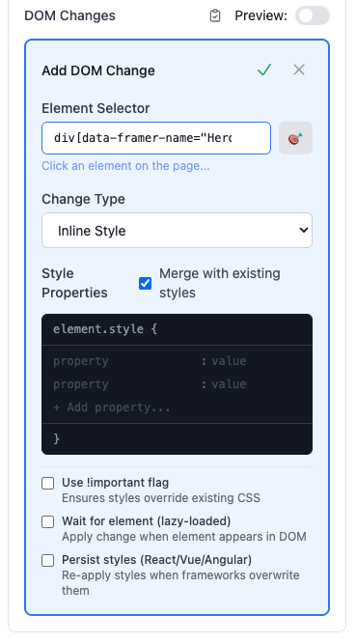The height and width of the screenshot is (644, 356).
Task: Click the 'Re-apply styles when frameworks overwrite them' text
Action: [x=180, y=583]
